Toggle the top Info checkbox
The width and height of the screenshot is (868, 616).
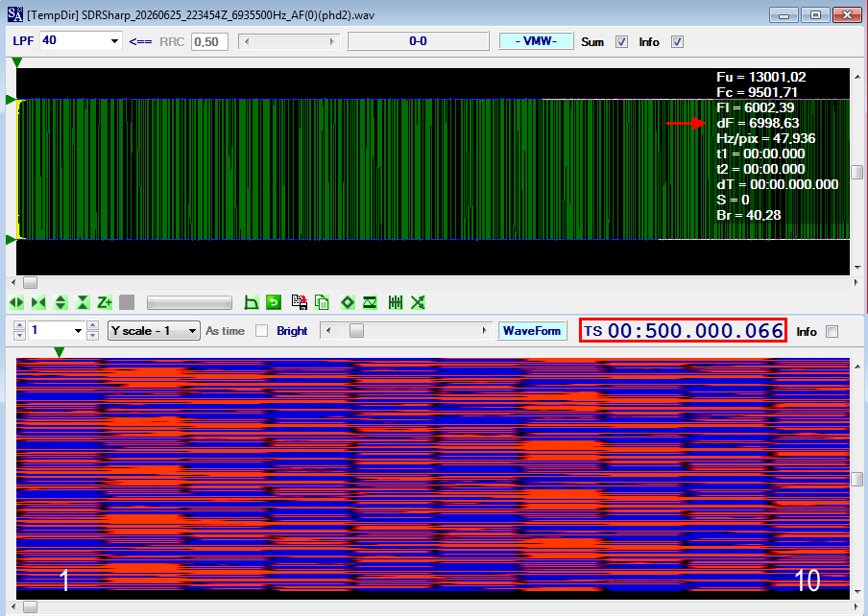pyautogui.click(x=677, y=42)
